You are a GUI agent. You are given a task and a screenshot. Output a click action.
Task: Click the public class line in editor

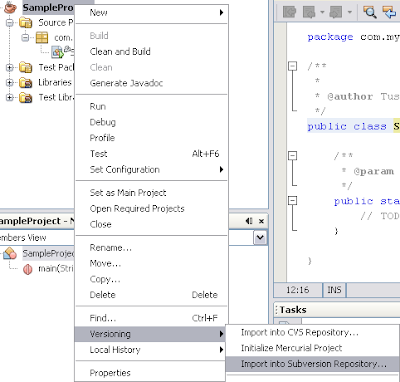click(x=353, y=126)
